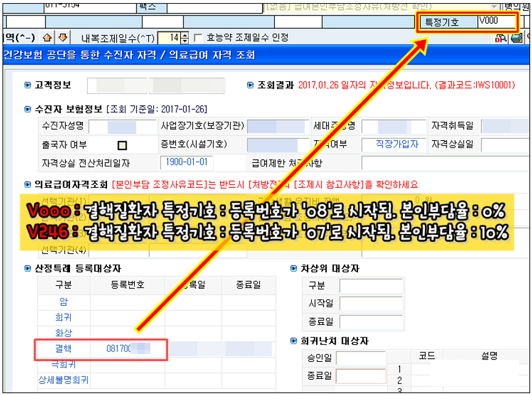Viewport: 532px width, 395px height.
Task: Click the 결핵 등록번호 cell 081700
Action: tap(128, 348)
